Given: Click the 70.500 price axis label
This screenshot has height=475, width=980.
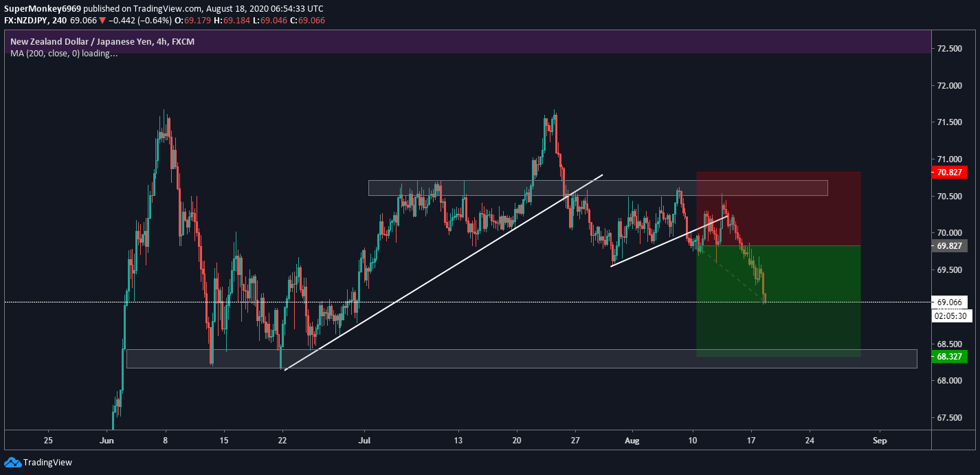Looking at the screenshot, I should (948, 197).
